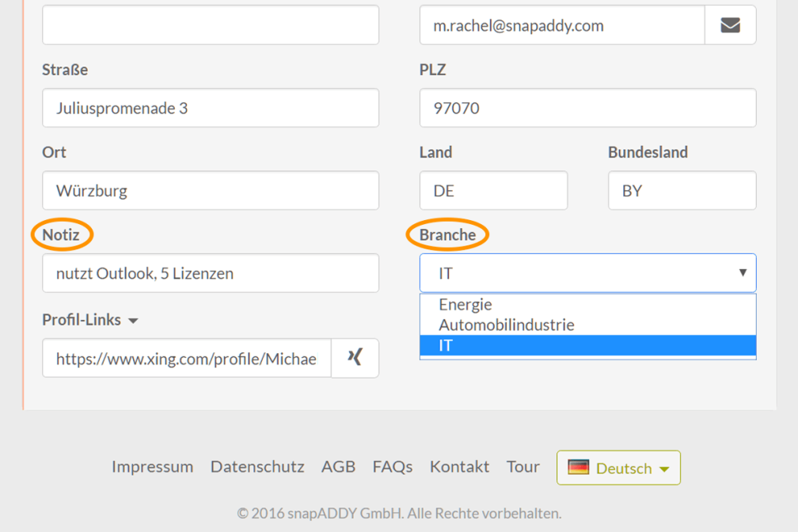Open the AGB terms page
The width and height of the screenshot is (798, 532).
pyautogui.click(x=338, y=467)
